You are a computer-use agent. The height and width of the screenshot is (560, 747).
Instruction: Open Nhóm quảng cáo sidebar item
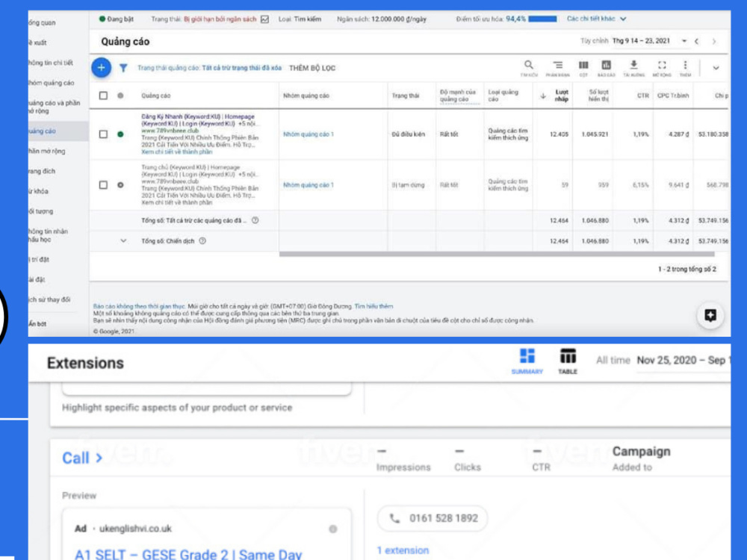pos(51,82)
